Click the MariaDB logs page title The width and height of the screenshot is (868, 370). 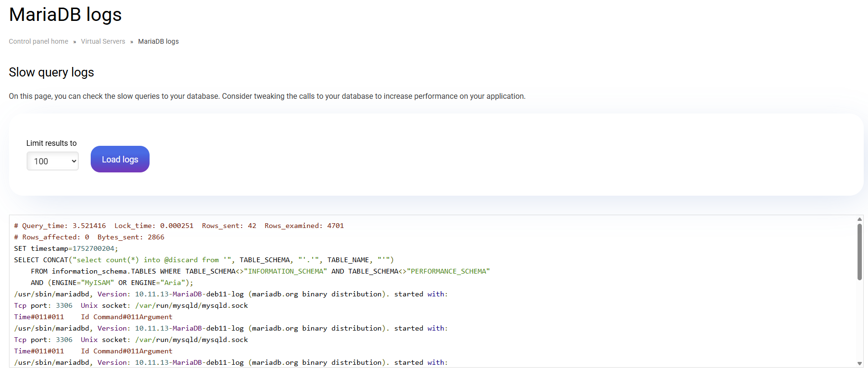66,15
